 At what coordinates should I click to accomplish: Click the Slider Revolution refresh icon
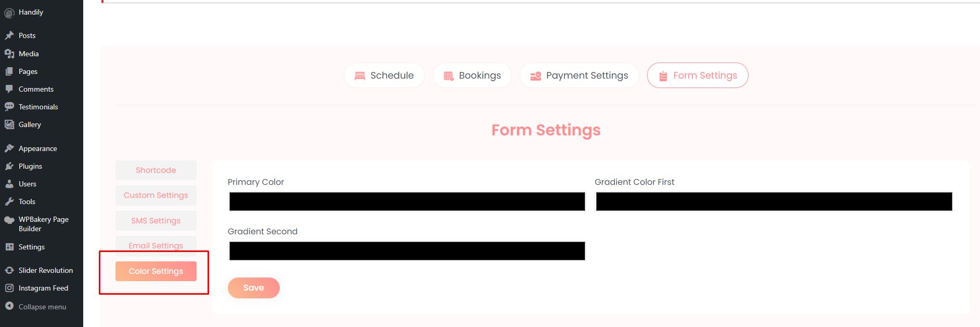tap(9, 270)
